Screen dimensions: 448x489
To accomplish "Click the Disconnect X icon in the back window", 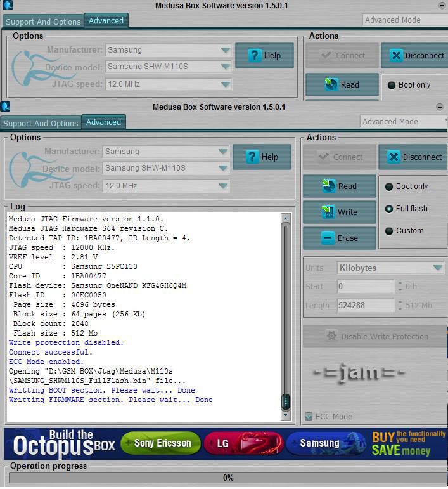I will [x=396, y=56].
